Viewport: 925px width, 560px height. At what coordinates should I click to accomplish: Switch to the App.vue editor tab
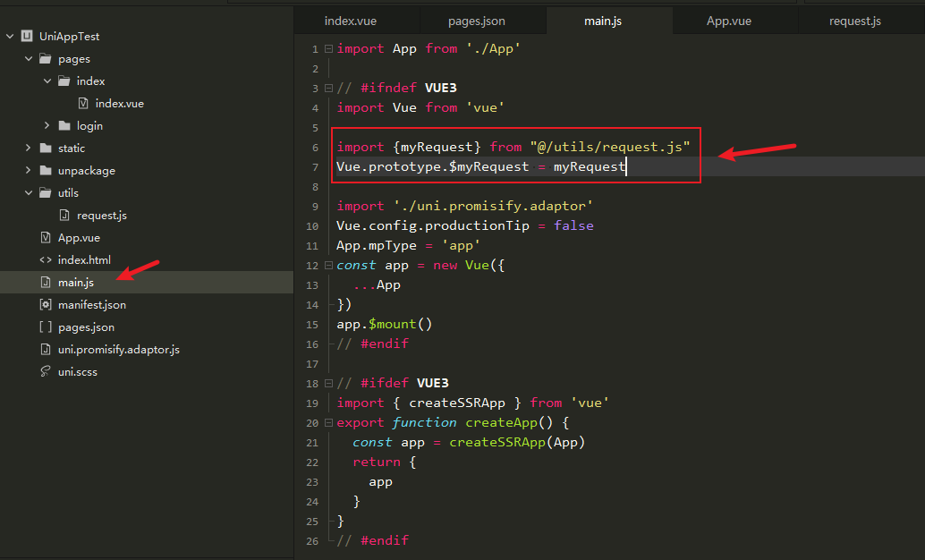coord(729,21)
